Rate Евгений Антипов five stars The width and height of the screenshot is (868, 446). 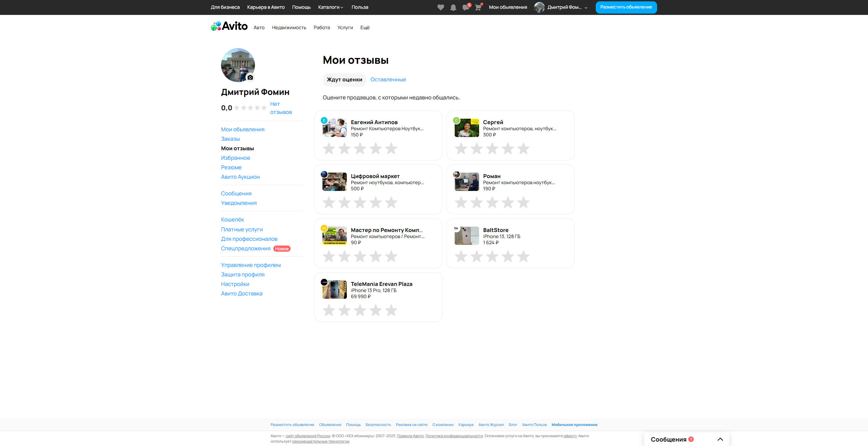pyautogui.click(x=391, y=149)
